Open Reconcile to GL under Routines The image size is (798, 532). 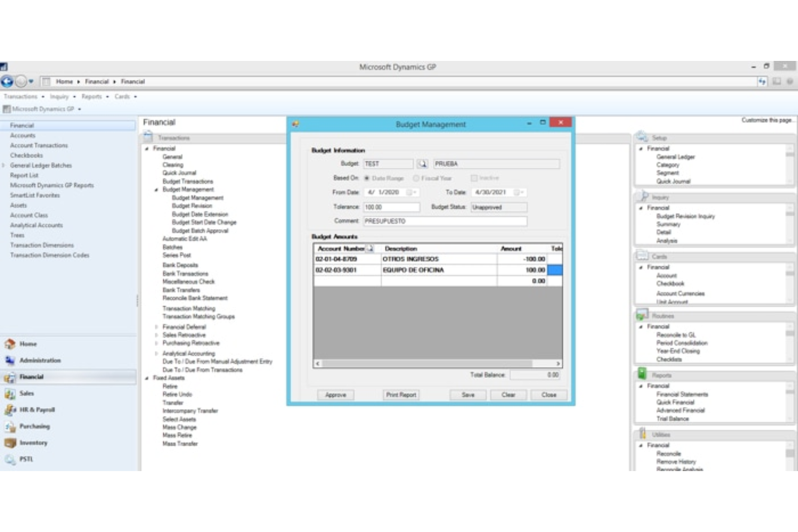point(676,335)
